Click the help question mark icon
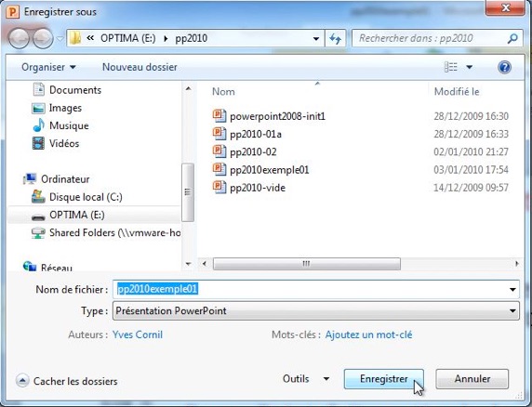 pyautogui.click(x=504, y=67)
